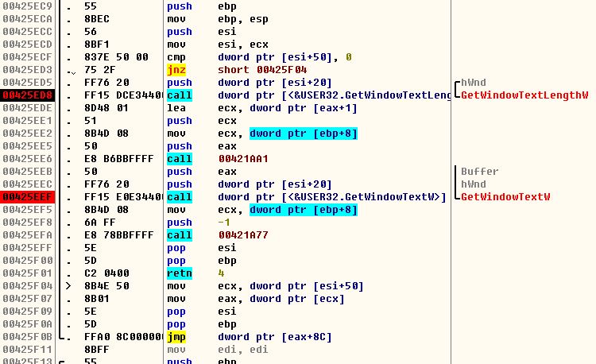Select hex bytes 75 2F

tap(99, 70)
